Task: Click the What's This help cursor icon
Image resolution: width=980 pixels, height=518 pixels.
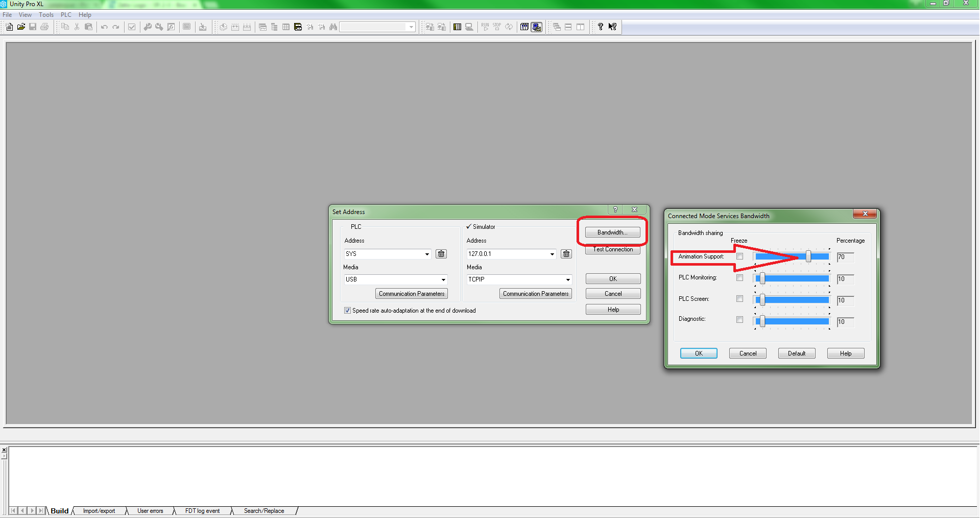Action: pos(613,27)
